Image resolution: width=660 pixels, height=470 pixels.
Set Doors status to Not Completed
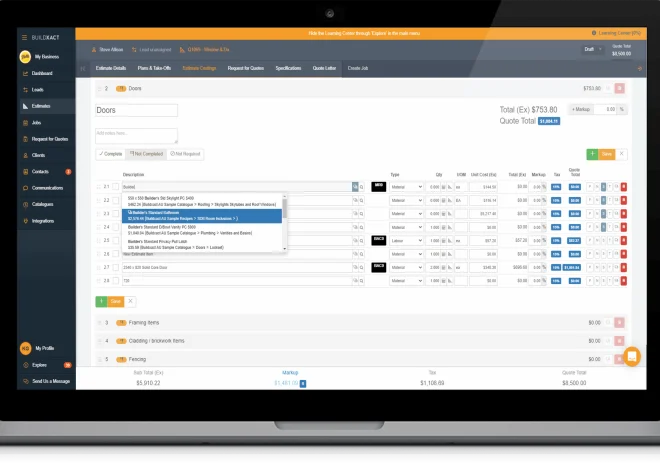pyautogui.click(x=146, y=154)
